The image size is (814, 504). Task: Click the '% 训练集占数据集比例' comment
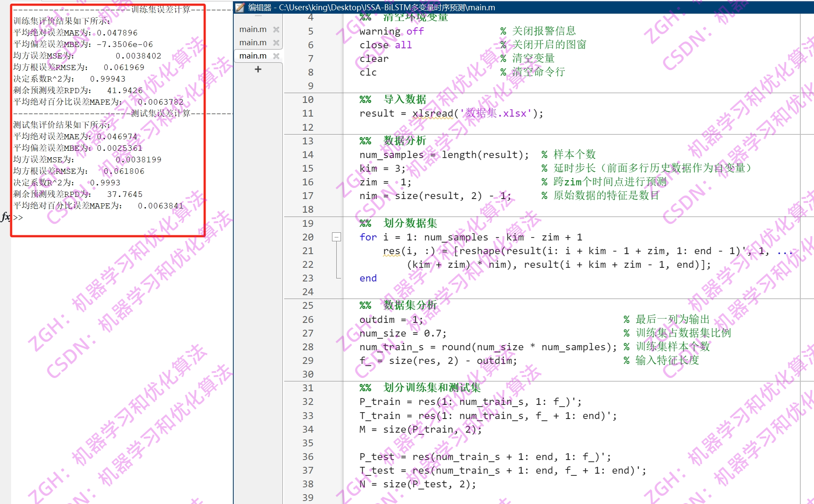pyautogui.click(x=677, y=333)
